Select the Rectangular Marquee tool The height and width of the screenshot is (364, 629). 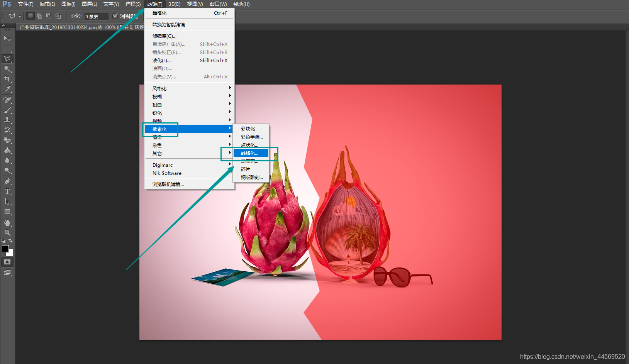coord(7,49)
